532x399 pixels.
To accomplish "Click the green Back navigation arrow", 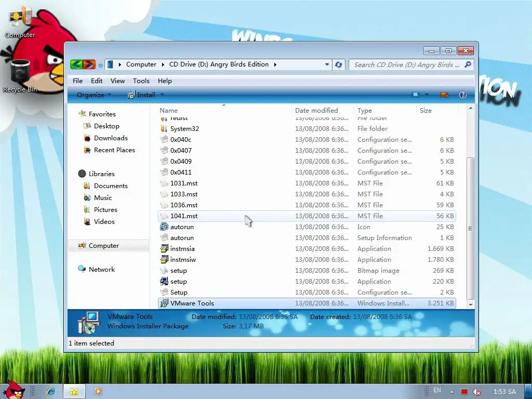I will click(x=77, y=64).
